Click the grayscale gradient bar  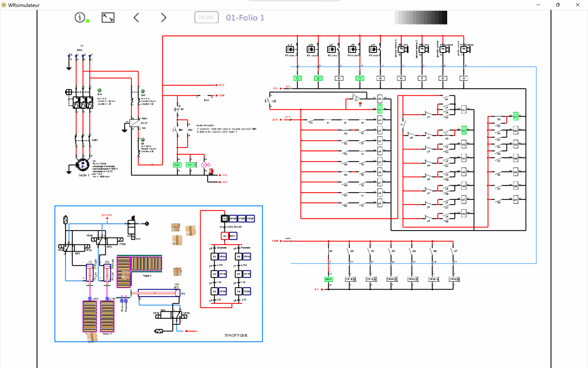tap(420, 17)
